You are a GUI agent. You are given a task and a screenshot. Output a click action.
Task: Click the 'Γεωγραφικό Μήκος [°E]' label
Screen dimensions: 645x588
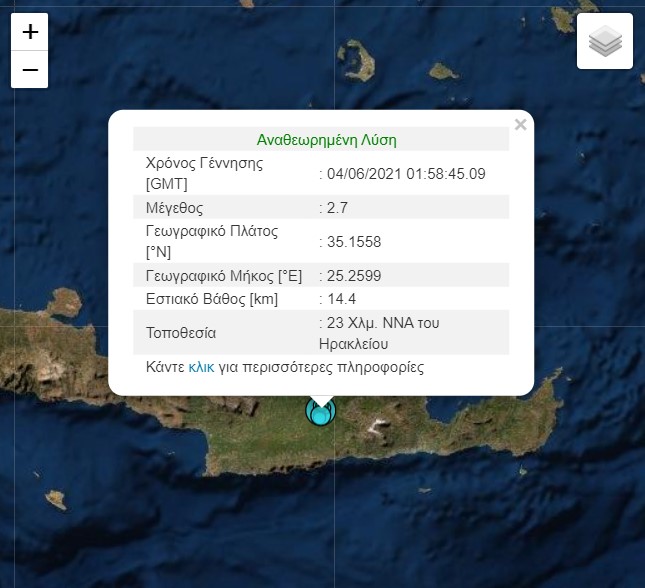coord(224,275)
